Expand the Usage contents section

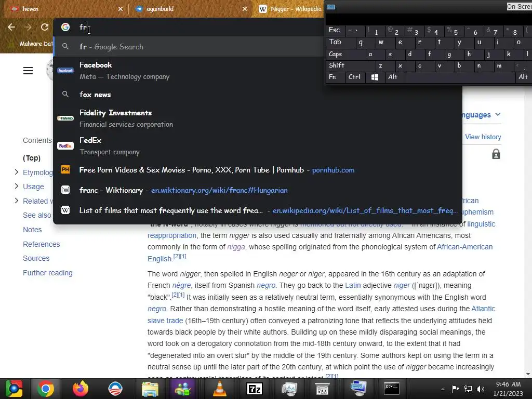(16, 187)
